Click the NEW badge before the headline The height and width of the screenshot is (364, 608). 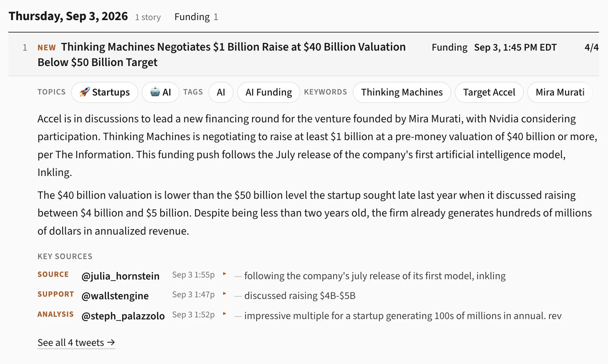(x=47, y=48)
